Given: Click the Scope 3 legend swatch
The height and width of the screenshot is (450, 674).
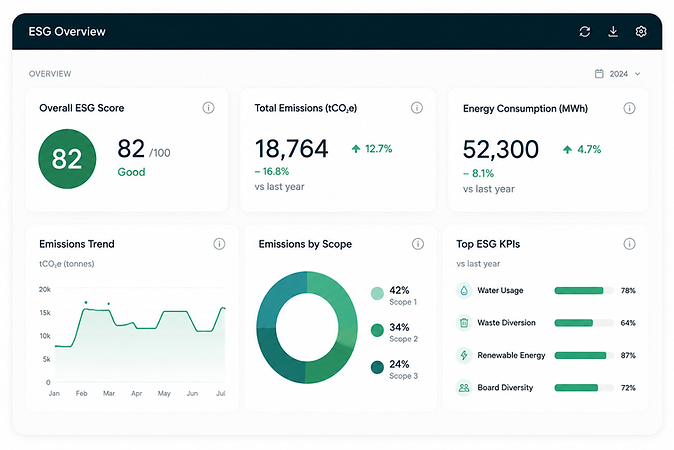Looking at the screenshot, I should (377, 367).
